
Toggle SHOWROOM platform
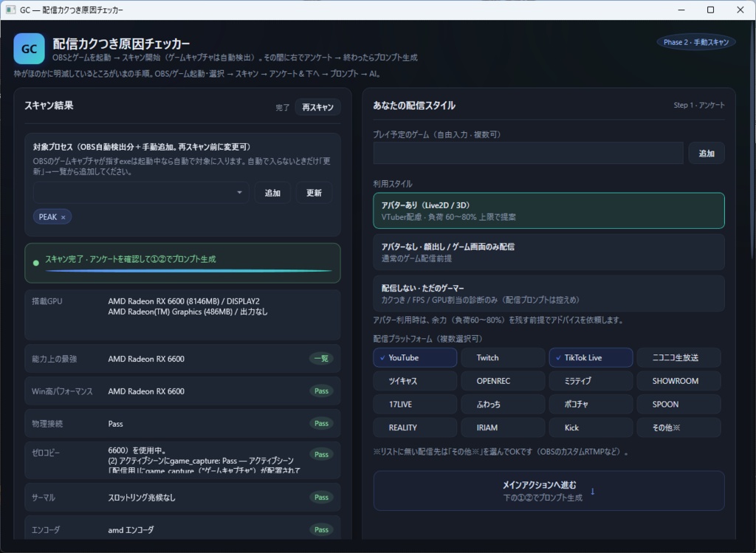point(679,381)
